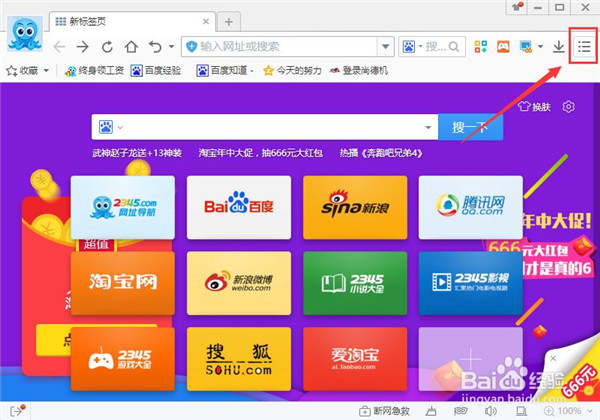Open the search engine selector in search box
Screen dimensions: 600x420
pyautogui.click(x=107, y=127)
